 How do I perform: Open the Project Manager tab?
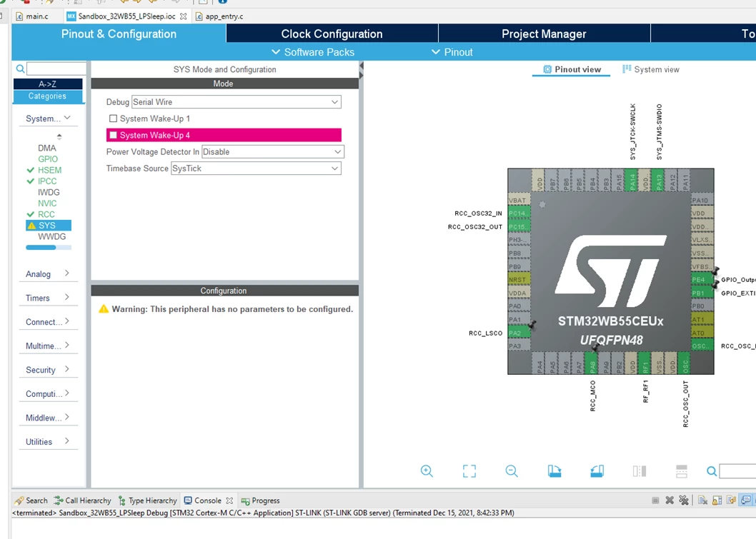[544, 34]
